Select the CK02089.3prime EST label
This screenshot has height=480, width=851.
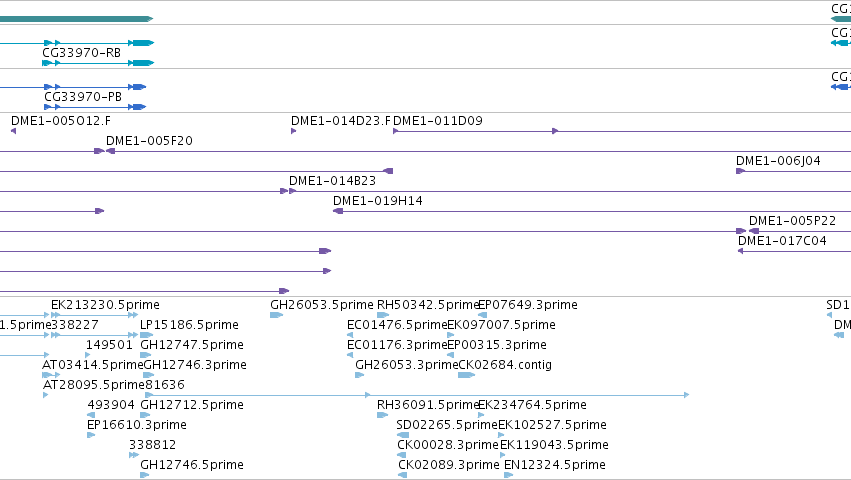[x=449, y=465]
